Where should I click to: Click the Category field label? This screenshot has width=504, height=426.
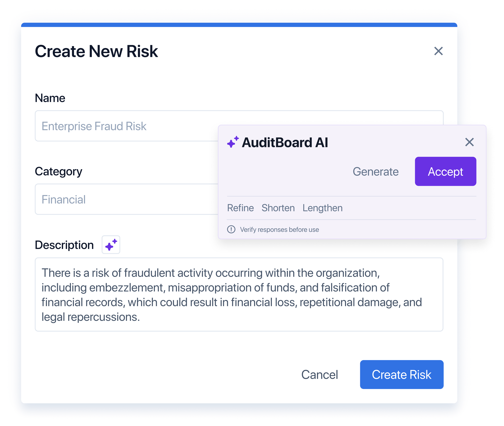58,171
